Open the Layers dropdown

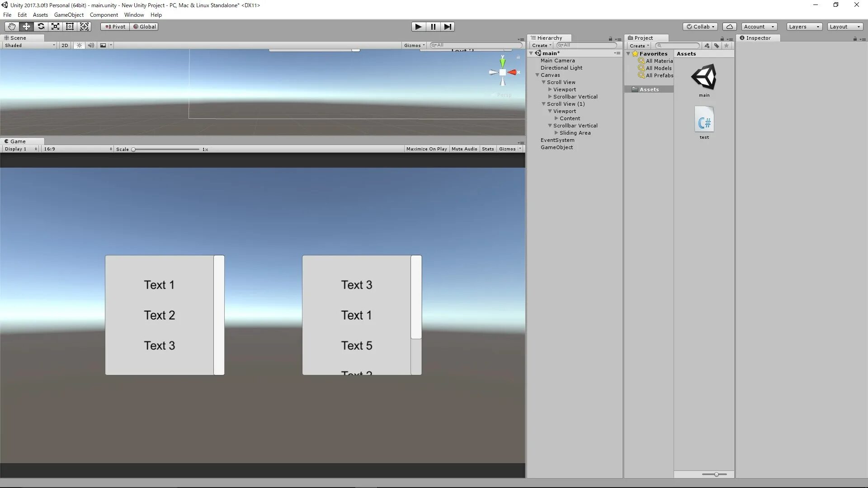pyautogui.click(x=804, y=27)
